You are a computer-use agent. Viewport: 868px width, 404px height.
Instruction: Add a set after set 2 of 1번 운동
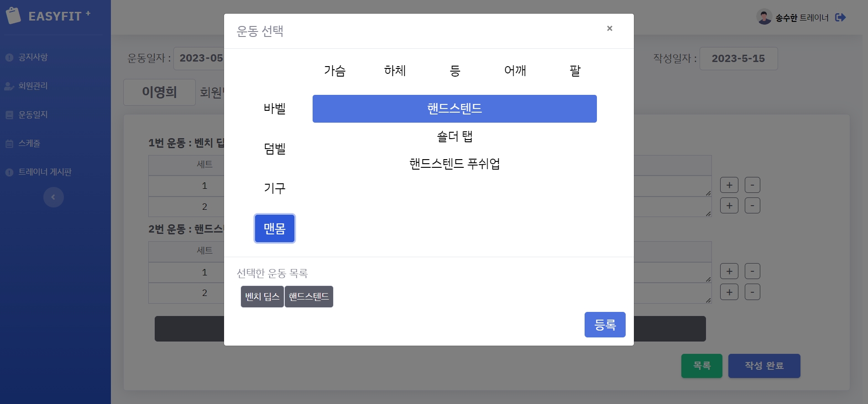pyautogui.click(x=729, y=206)
